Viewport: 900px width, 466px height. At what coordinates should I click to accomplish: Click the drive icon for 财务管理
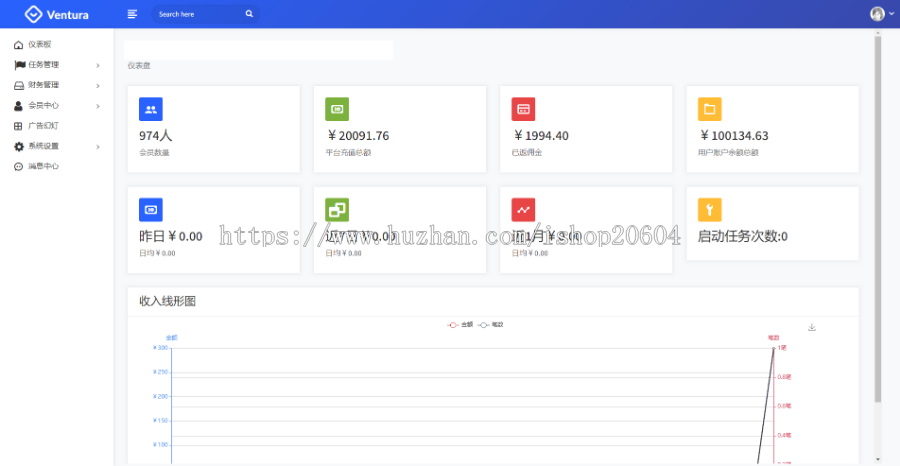pos(19,86)
